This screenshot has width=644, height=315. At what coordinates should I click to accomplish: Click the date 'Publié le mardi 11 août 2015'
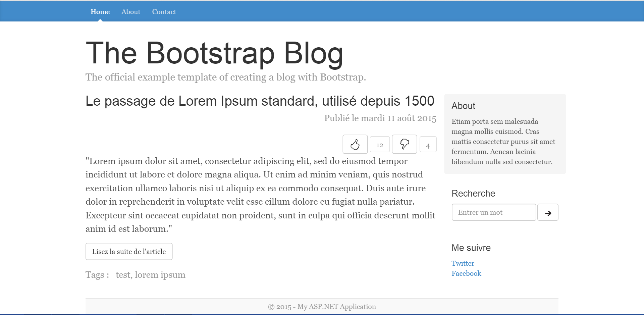coord(380,118)
